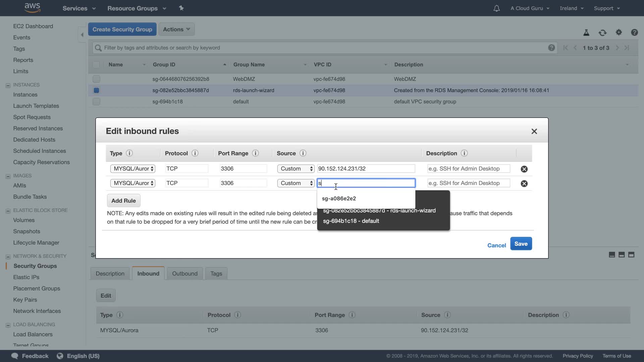Open the Actions dropdown

176,29
